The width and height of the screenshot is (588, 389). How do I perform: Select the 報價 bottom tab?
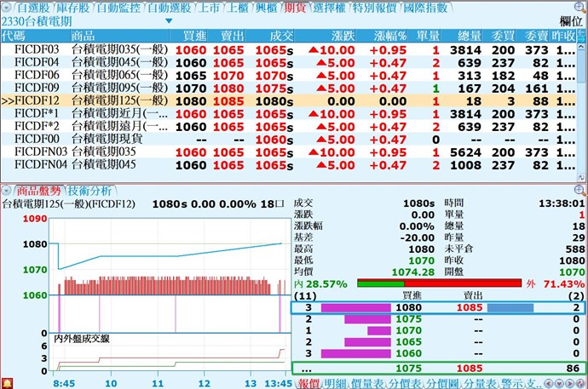(309, 383)
